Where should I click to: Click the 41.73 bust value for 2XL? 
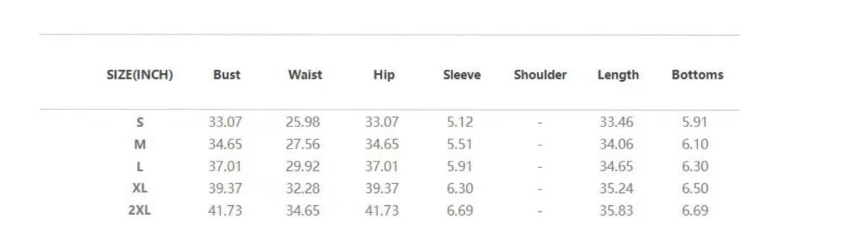coord(225,211)
